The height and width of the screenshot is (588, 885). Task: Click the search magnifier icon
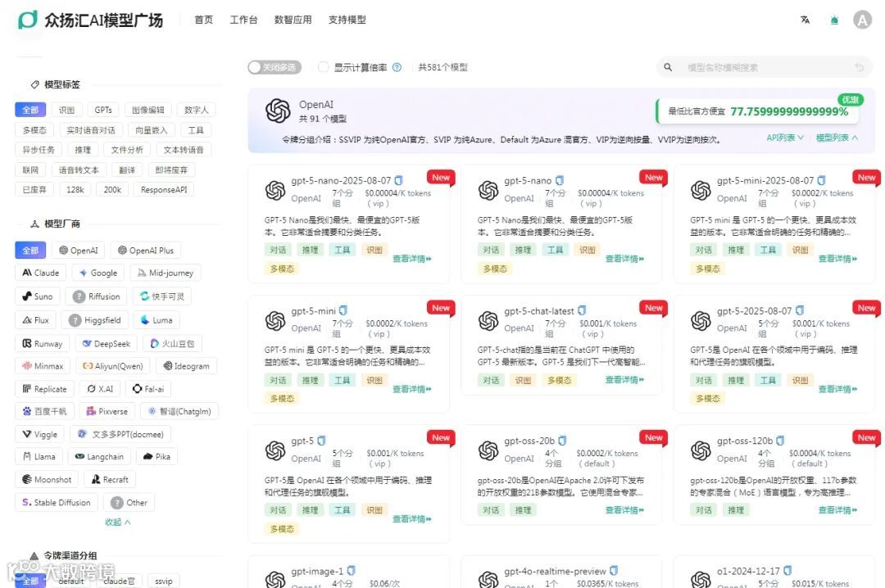click(668, 67)
